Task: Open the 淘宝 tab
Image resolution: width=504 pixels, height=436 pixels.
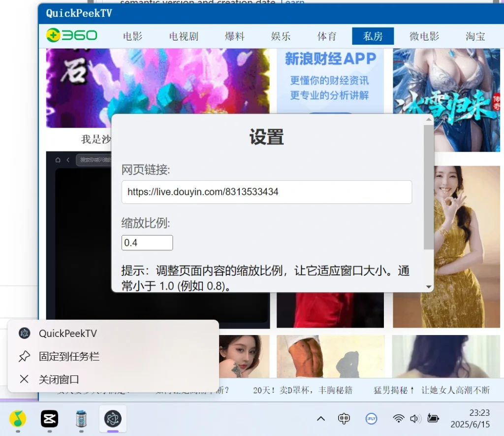Action: (475, 36)
